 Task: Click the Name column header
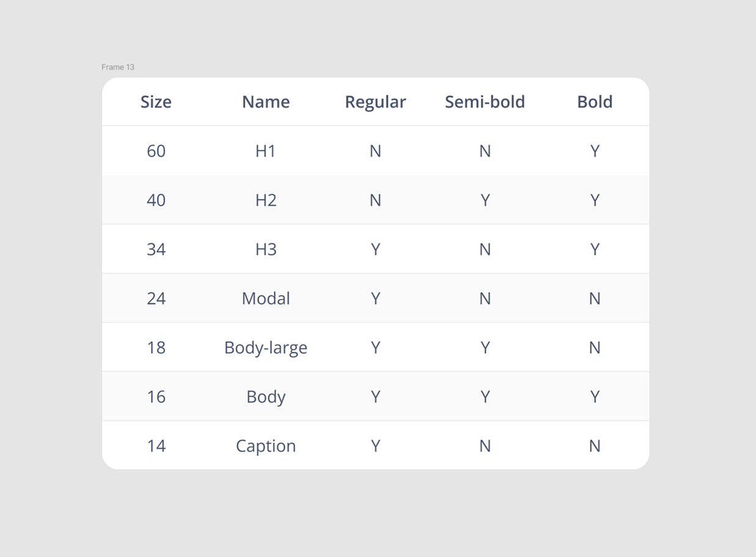click(266, 102)
